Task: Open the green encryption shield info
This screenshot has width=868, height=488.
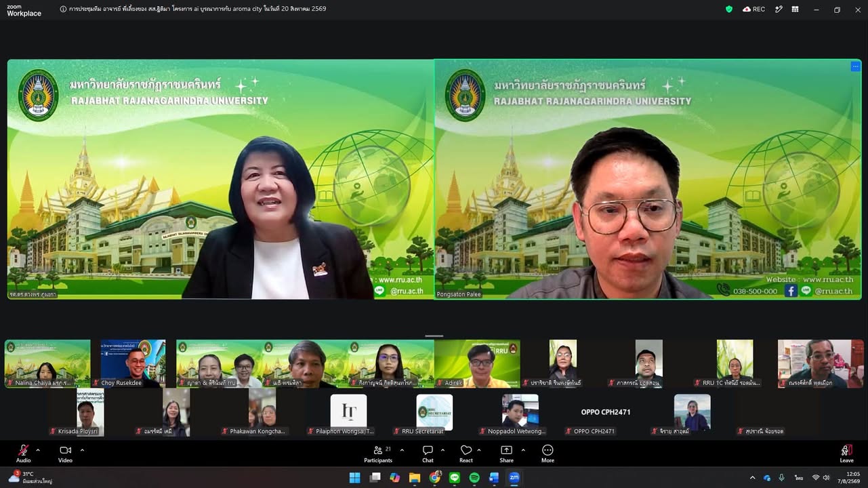Action: coord(729,9)
